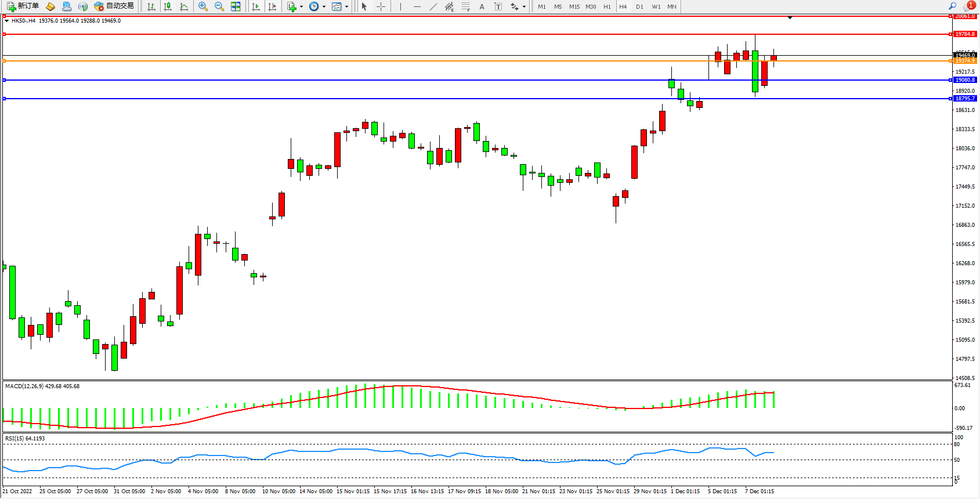Tile chart windows icon
Image resolution: width=980 pixels, height=499 pixels.
[236, 6]
